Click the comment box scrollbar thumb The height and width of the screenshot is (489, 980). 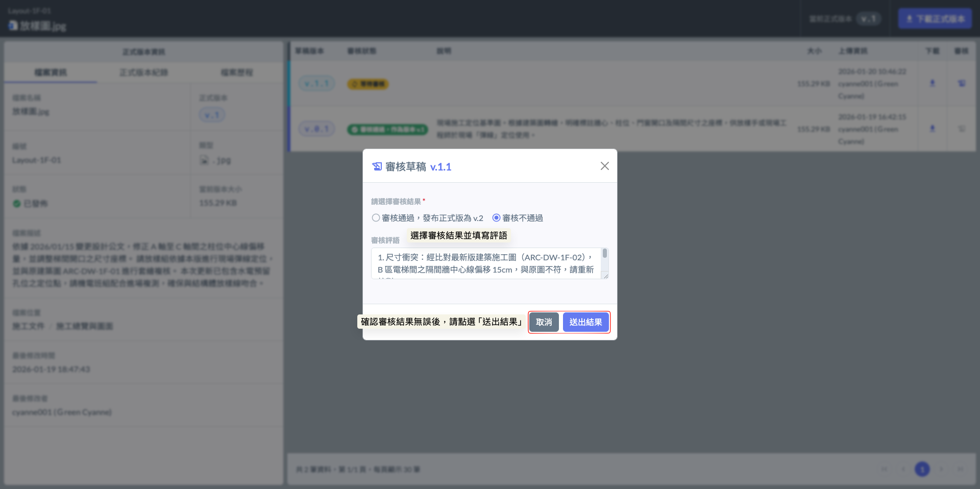point(604,254)
